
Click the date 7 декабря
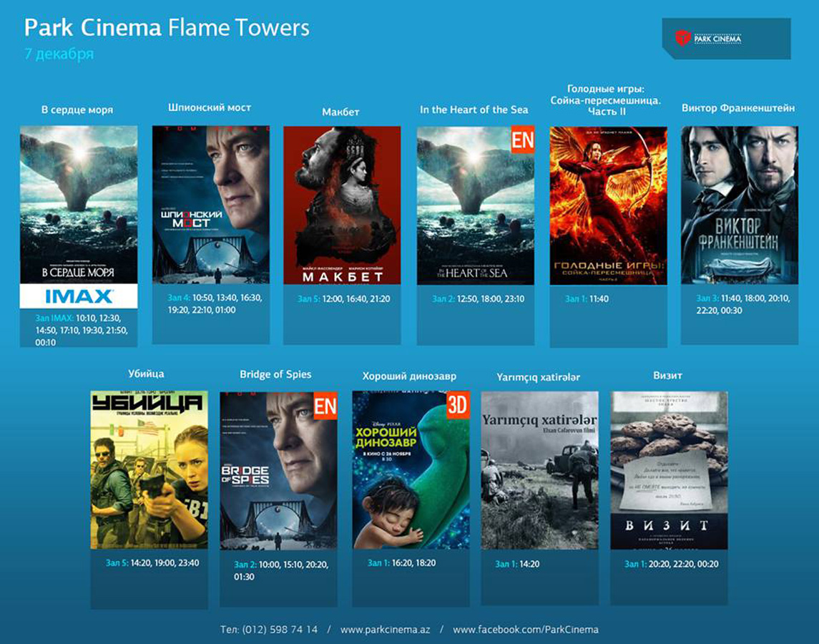(59, 54)
